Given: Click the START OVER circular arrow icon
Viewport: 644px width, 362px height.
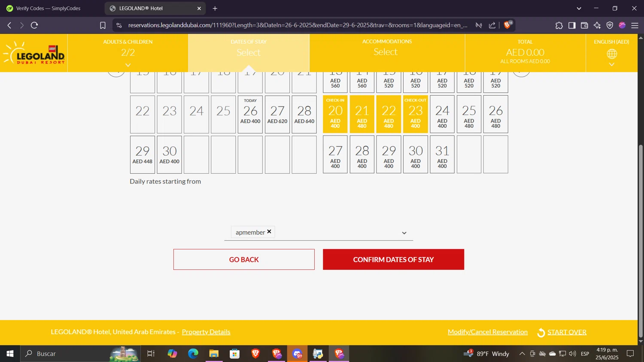Looking at the screenshot, I should [x=541, y=332].
